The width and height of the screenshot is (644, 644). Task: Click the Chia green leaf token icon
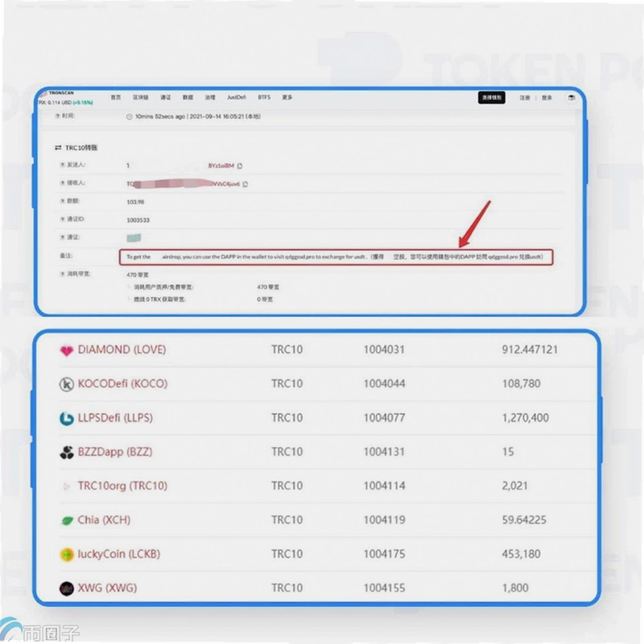(67, 521)
